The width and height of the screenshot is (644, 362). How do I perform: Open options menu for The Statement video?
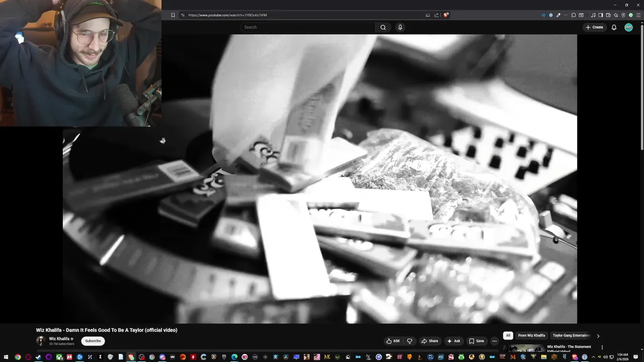602,347
